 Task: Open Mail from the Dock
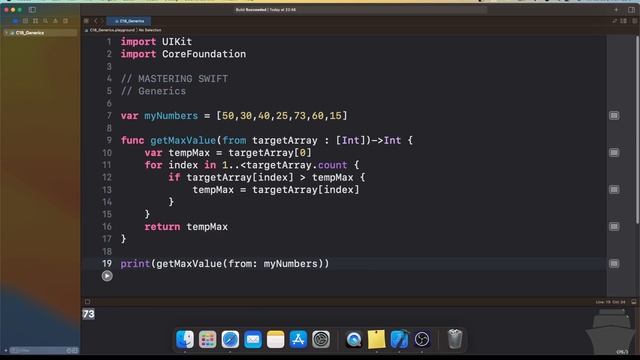pyautogui.click(x=253, y=339)
